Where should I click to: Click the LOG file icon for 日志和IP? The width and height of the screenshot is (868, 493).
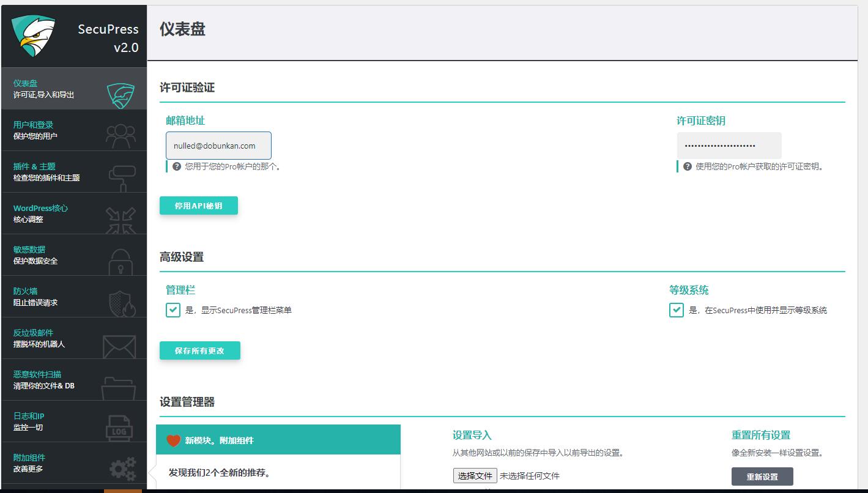tap(119, 428)
